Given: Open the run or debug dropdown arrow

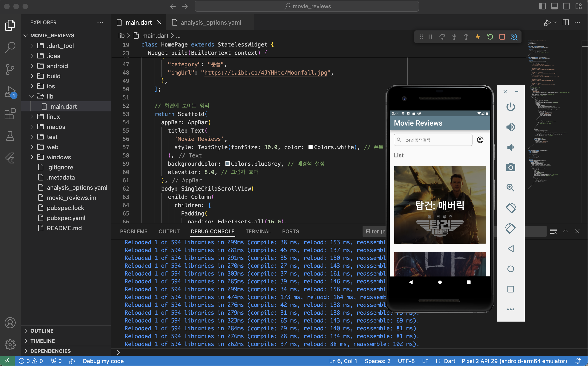Looking at the screenshot, I should coord(555,23).
